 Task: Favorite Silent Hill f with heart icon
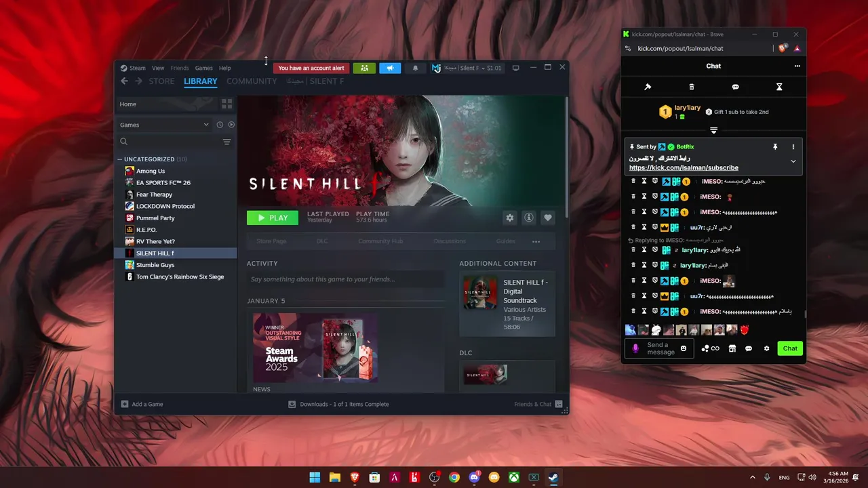tap(548, 218)
